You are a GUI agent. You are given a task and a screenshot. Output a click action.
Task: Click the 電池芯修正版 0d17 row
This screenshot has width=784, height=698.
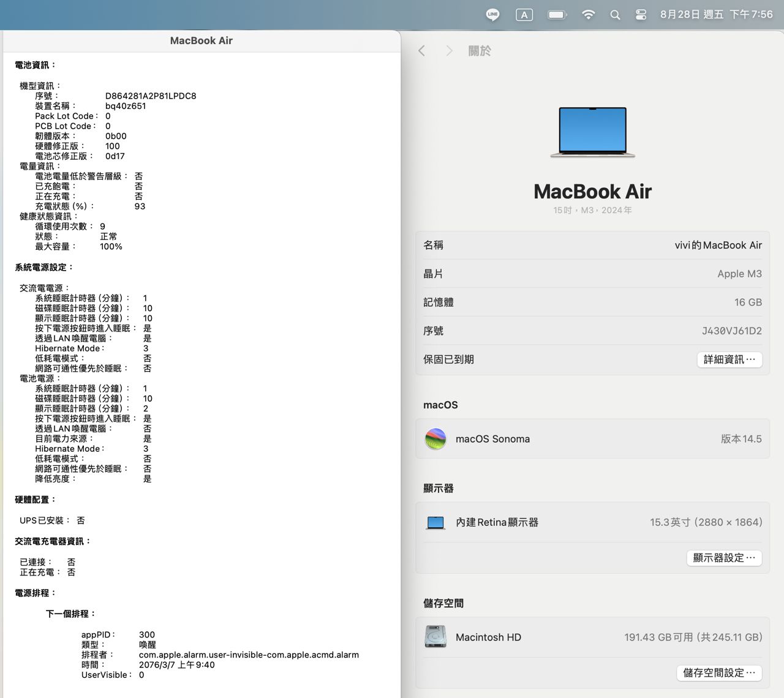click(80, 156)
